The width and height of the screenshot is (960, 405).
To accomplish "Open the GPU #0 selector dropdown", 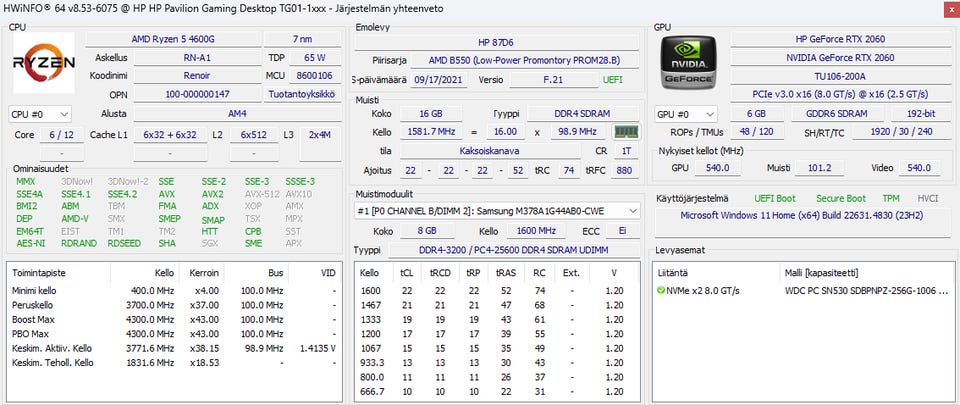I will click(x=686, y=114).
